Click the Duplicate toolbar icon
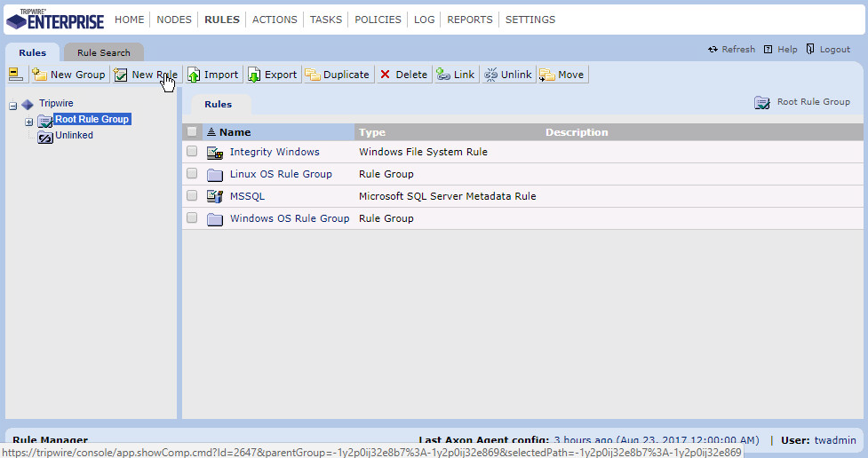 pyautogui.click(x=313, y=75)
